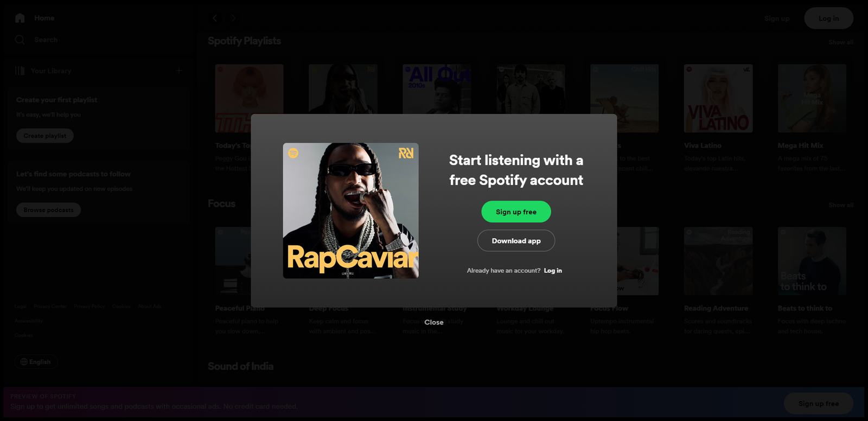Screen dimensions: 868x421
Task: Click Log in link beside Already have an account
Action: [553, 271]
